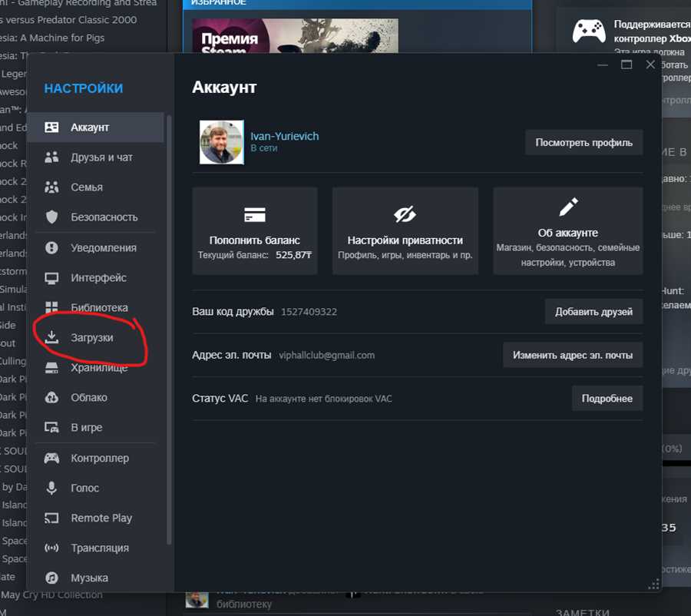691x616 pixels.
Task: Open the Аккаунт settings section
Action: tap(95, 128)
